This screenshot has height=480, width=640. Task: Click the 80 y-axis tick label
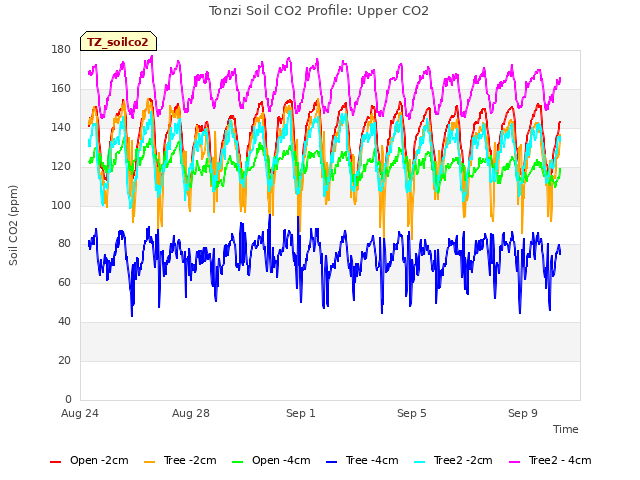tap(64, 244)
